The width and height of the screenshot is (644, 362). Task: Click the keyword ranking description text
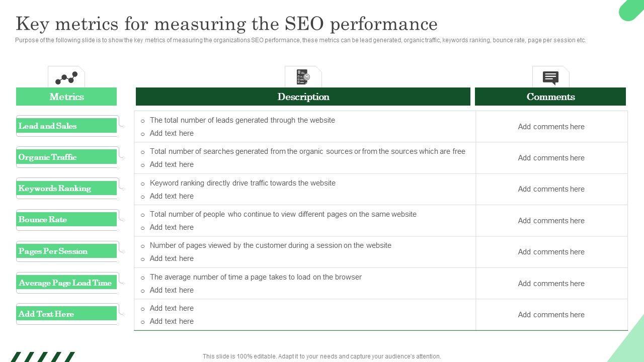(x=243, y=183)
